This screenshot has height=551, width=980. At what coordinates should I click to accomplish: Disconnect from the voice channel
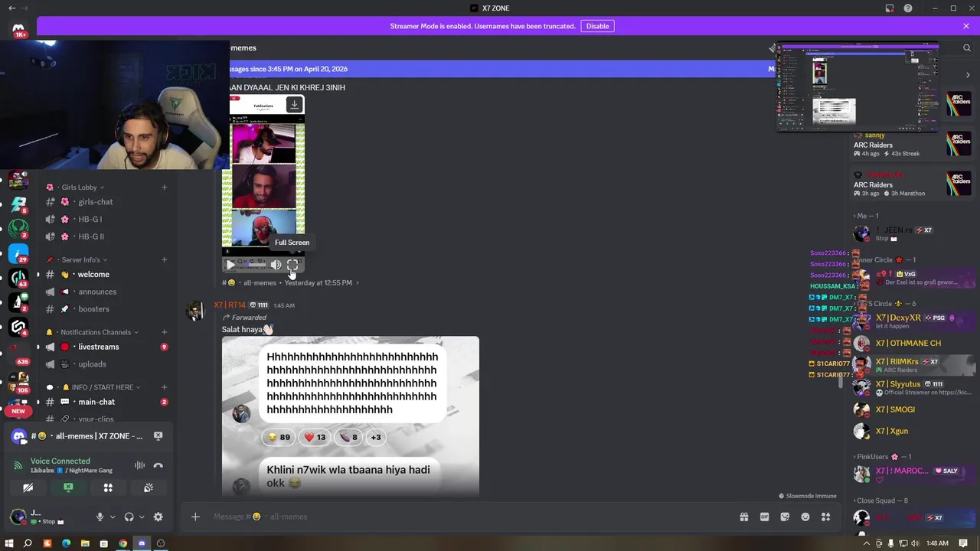[158, 465]
